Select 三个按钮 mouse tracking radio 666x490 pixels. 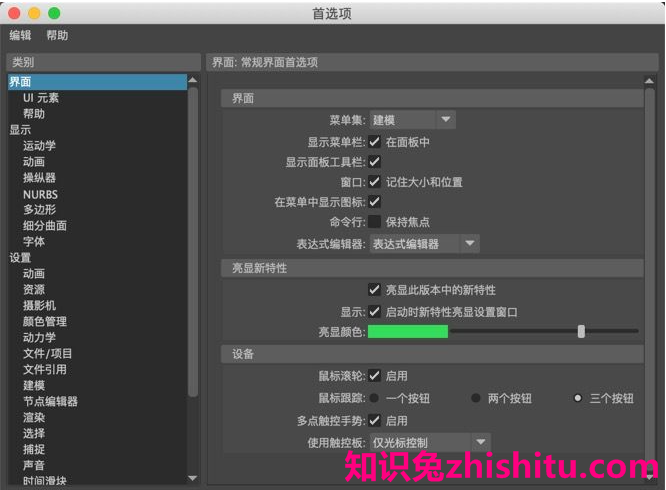tap(578, 398)
